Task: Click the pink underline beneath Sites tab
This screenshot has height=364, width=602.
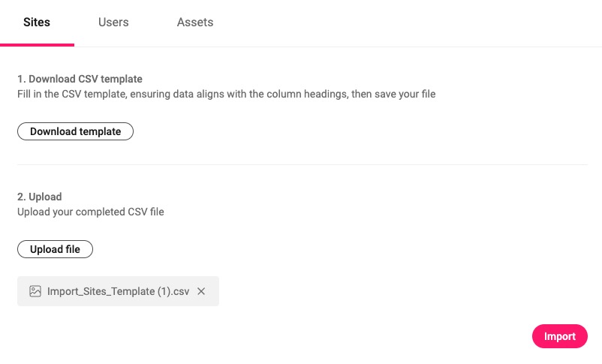Action: pyautogui.click(x=37, y=45)
